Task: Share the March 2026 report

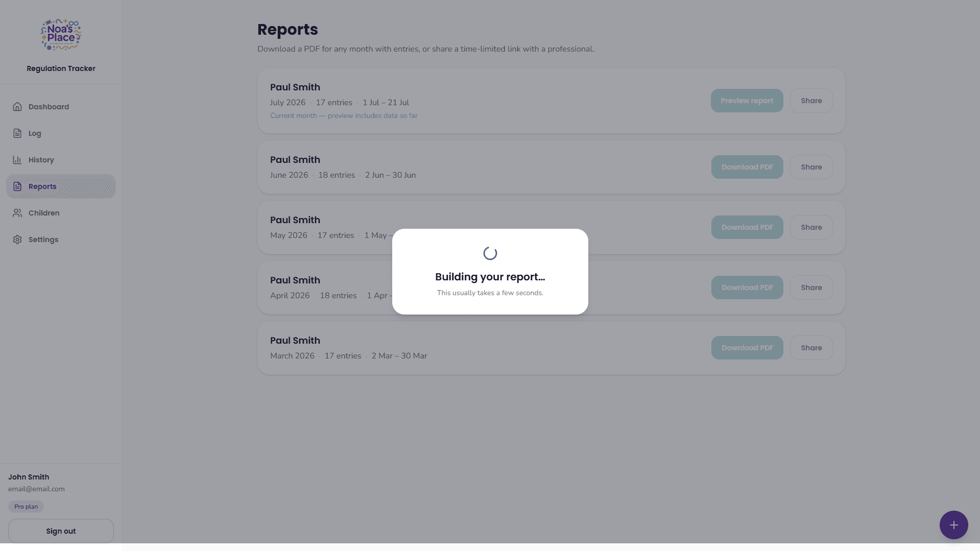Action: click(x=811, y=348)
